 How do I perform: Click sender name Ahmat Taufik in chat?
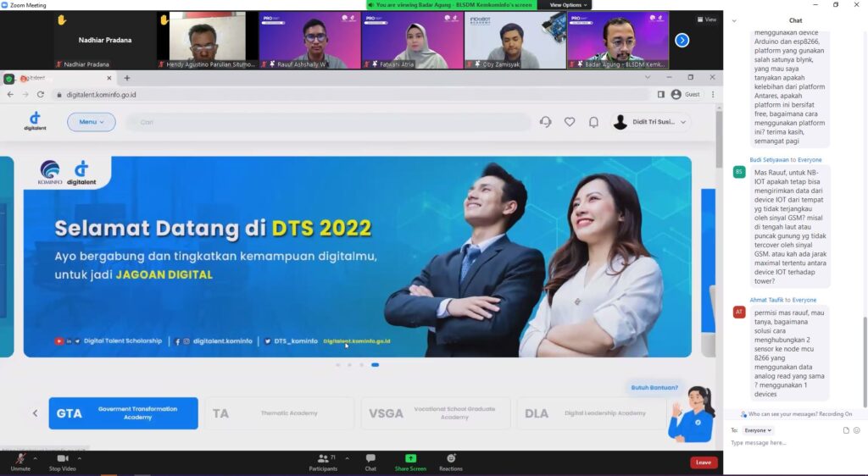[x=766, y=300]
